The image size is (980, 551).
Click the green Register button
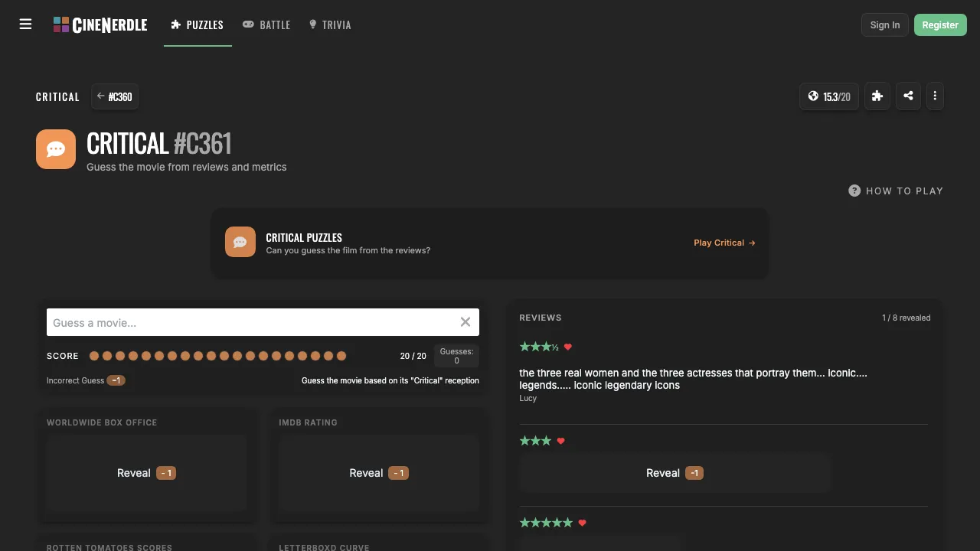pos(940,25)
